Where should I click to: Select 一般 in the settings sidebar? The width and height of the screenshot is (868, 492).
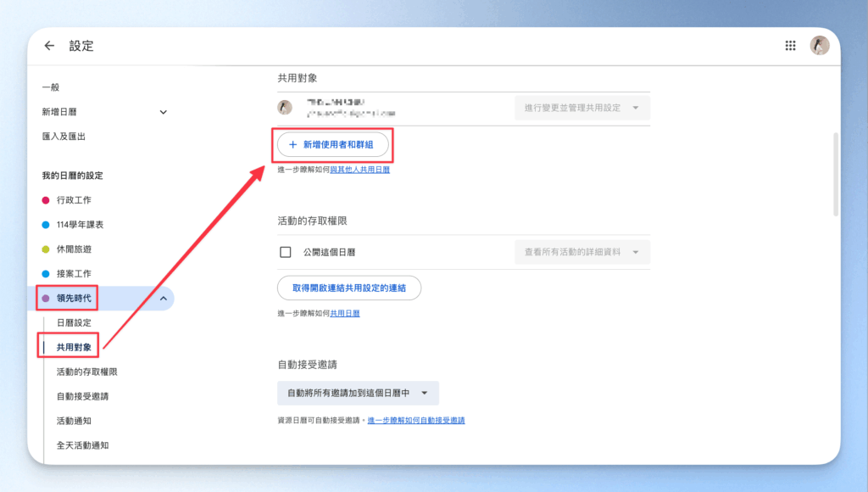coord(51,87)
